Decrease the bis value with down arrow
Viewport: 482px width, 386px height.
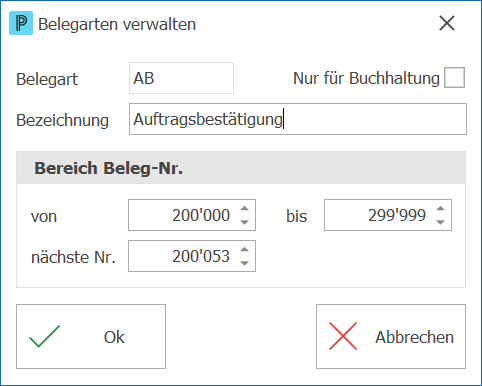point(441,222)
